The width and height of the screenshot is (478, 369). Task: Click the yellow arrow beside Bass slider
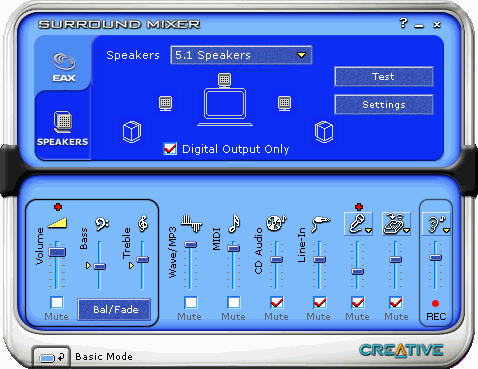tap(88, 266)
